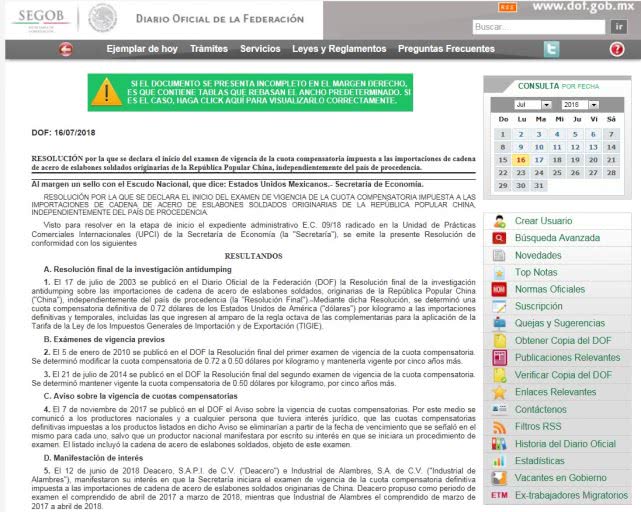Click the ETM Ex-trabajadores icon

tap(499, 495)
